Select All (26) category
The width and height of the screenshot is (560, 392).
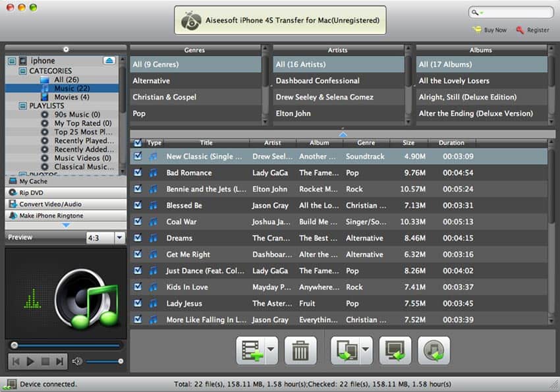[x=62, y=80]
